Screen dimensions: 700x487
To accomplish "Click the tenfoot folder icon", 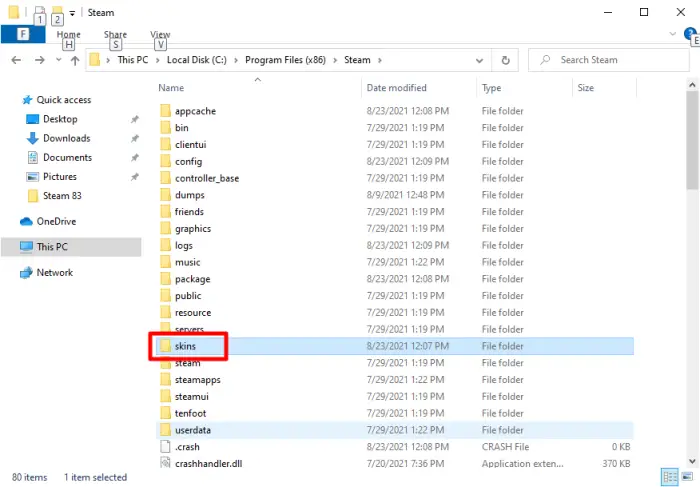I will click(166, 413).
